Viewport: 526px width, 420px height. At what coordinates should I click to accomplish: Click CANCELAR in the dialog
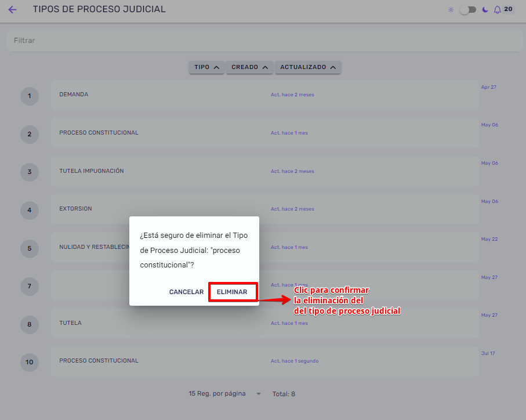click(x=186, y=292)
